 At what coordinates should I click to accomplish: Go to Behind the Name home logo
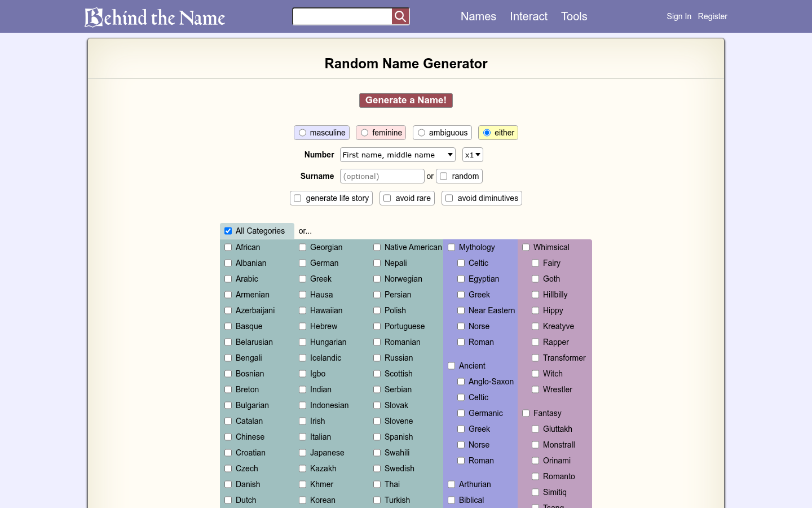(x=155, y=17)
